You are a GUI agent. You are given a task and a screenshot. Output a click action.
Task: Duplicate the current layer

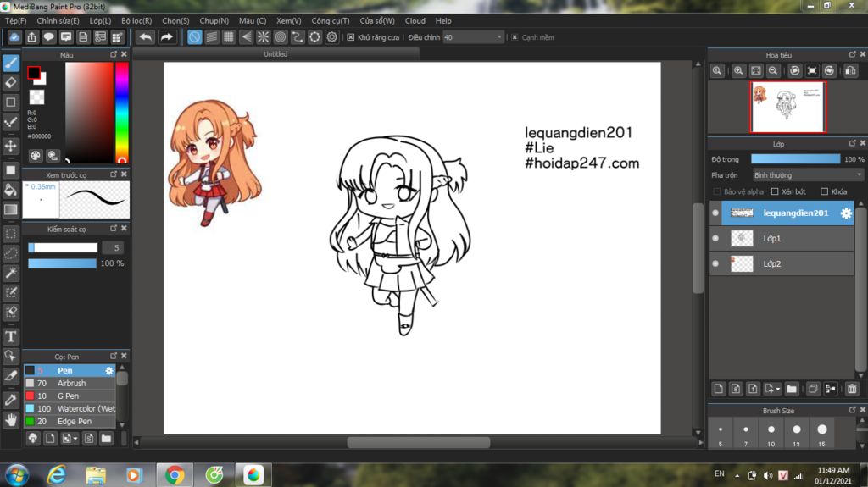tap(813, 389)
